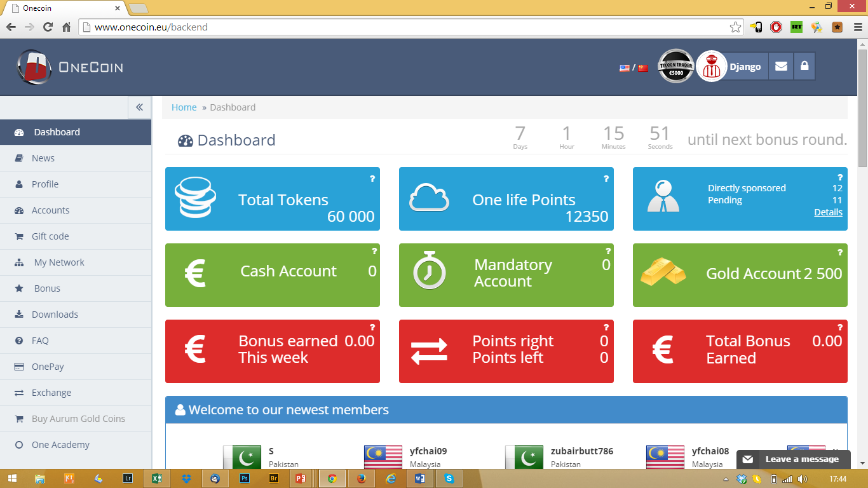Click the gold bars icon on Gold Account
This screenshot has height=488, width=868.
[663, 273]
